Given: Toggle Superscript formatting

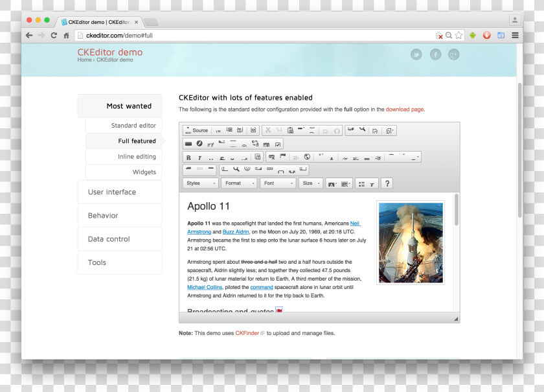Looking at the screenshot, I should point(244,157).
